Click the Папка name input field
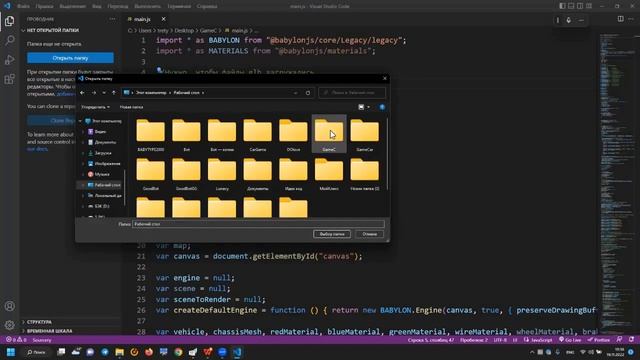This screenshot has width=640, height=360. (x=258, y=224)
